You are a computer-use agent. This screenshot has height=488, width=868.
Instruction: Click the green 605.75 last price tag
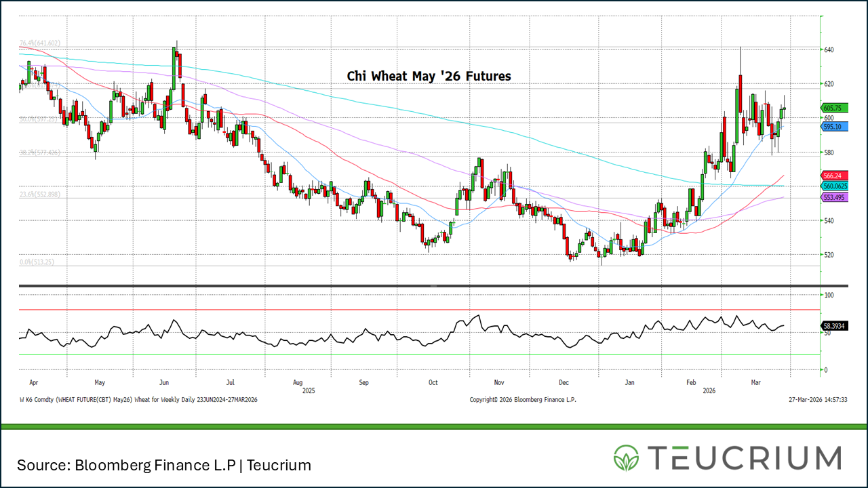(835, 108)
